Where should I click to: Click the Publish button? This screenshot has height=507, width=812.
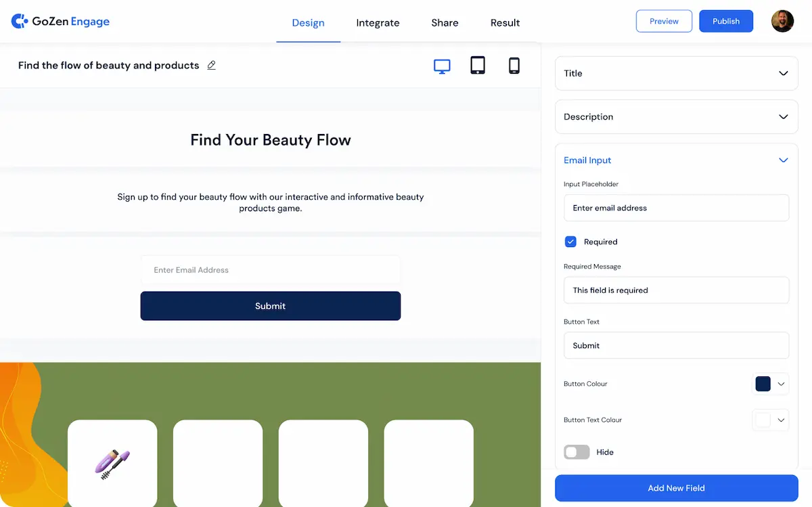coord(725,21)
